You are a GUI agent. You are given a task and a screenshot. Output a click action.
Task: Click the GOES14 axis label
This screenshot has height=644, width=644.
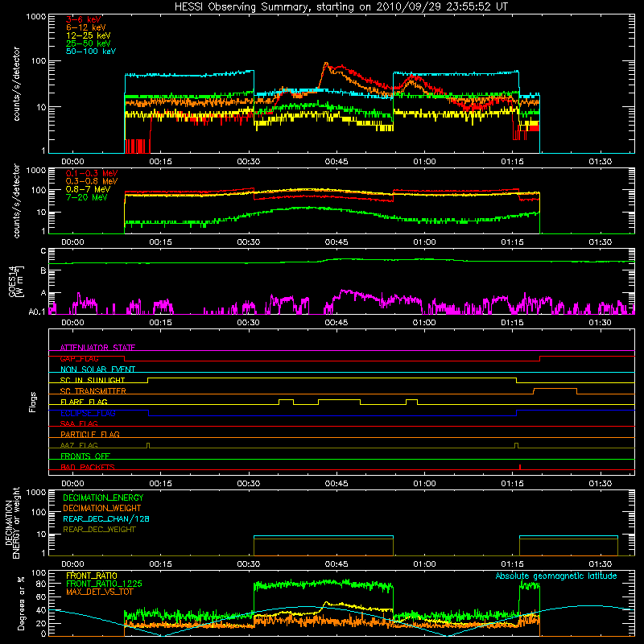(16, 282)
